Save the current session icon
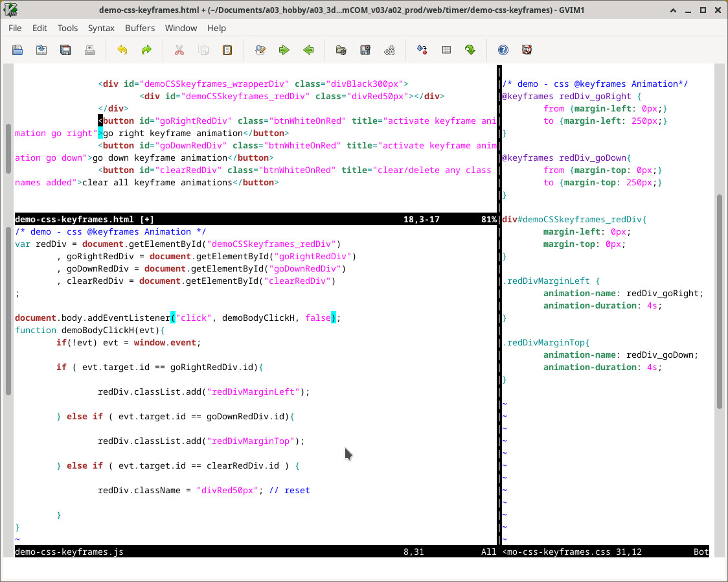This screenshot has width=728, height=582. coord(365,50)
